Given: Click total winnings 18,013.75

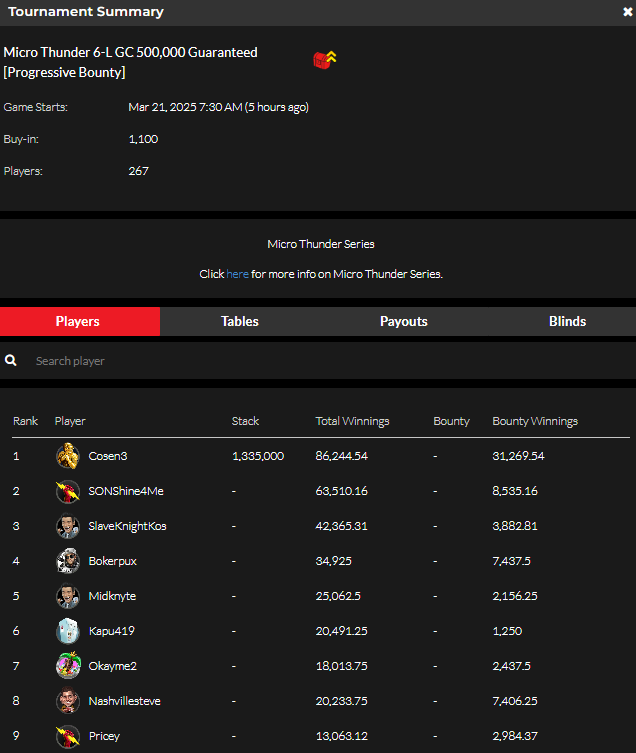Looking at the screenshot, I should tap(342, 666).
